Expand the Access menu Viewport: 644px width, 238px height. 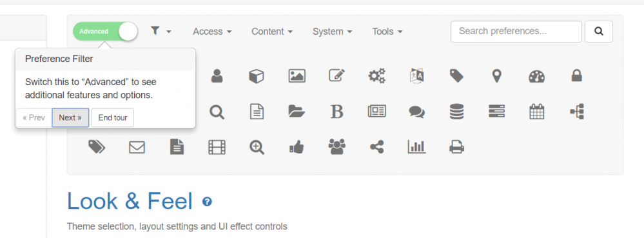[x=212, y=32]
